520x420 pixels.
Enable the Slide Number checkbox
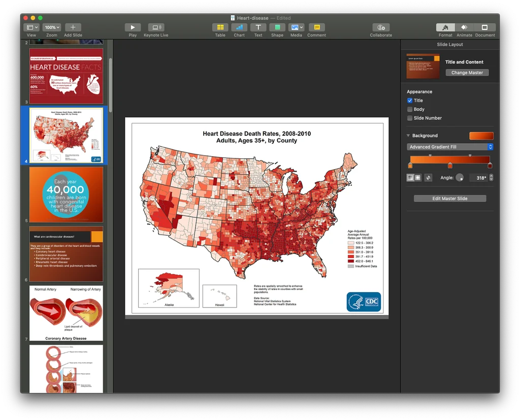point(410,118)
